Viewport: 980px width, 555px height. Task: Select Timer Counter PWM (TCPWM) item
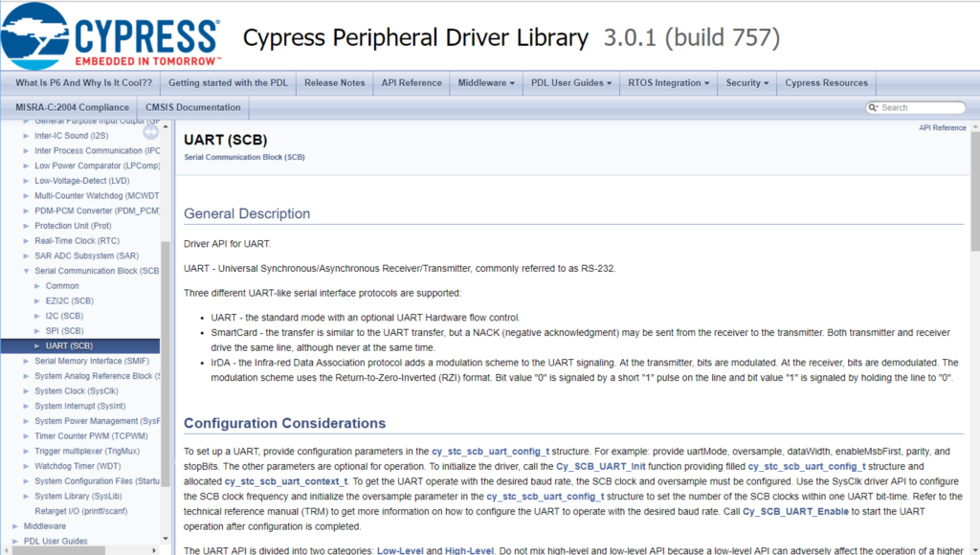tap(91, 435)
